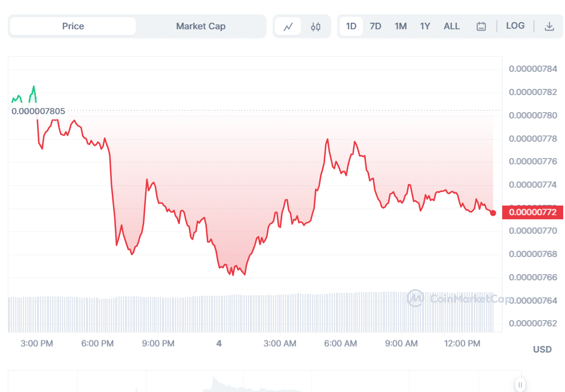Select the 7D time range

375,26
